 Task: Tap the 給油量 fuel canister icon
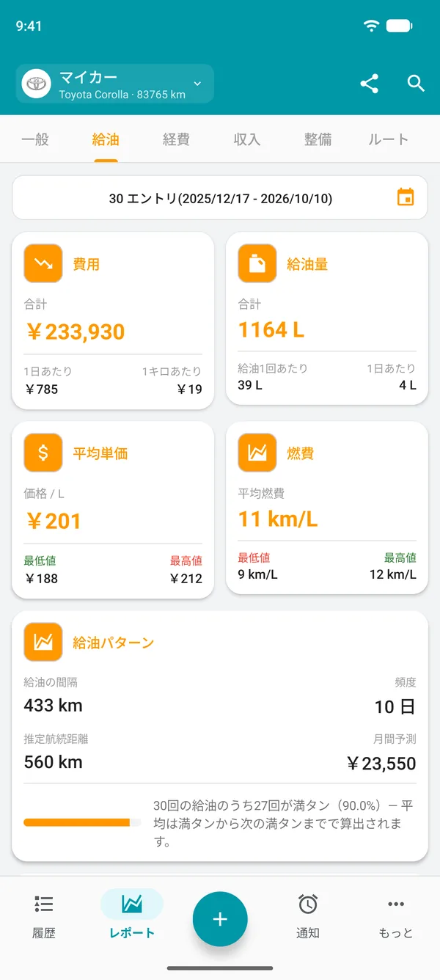[257, 263]
